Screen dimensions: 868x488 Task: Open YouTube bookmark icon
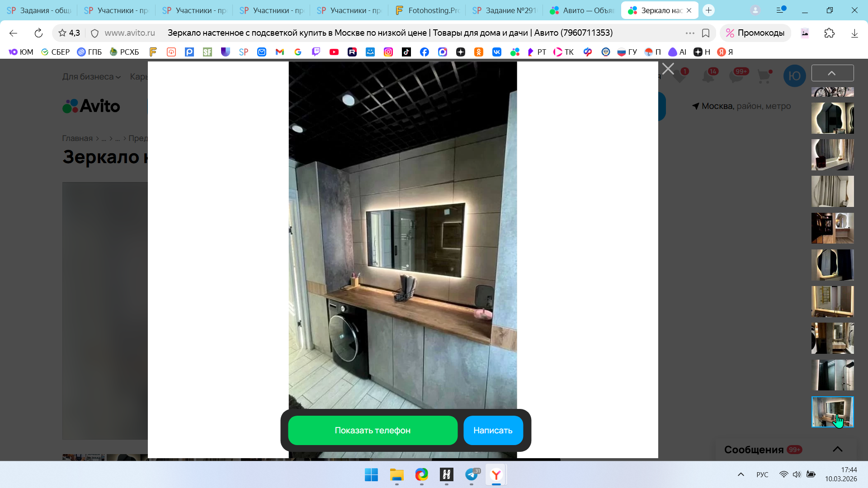click(334, 52)
